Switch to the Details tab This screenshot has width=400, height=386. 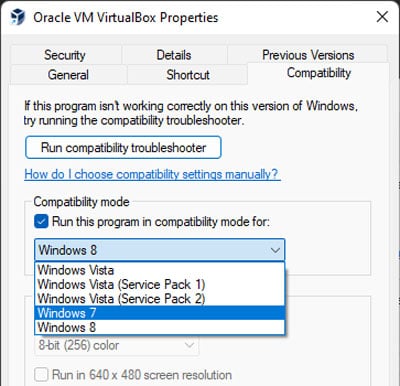pos(174,55)
